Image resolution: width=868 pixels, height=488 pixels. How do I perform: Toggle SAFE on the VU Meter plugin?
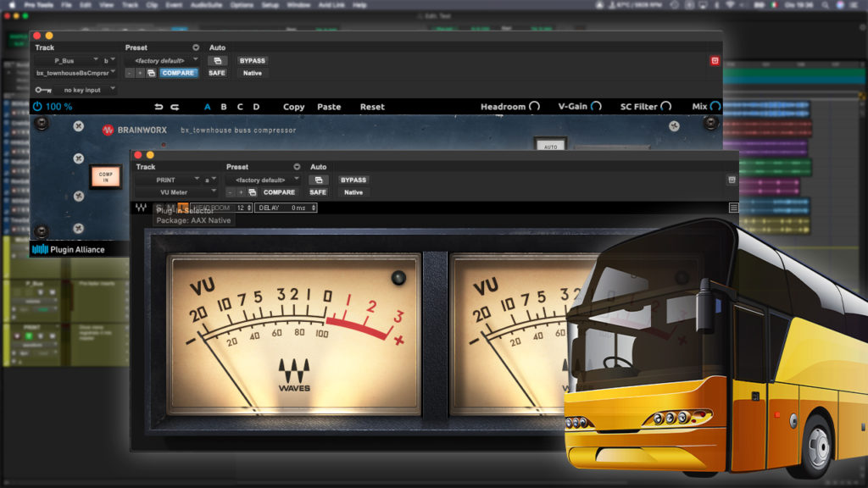[x=317, y=192]
